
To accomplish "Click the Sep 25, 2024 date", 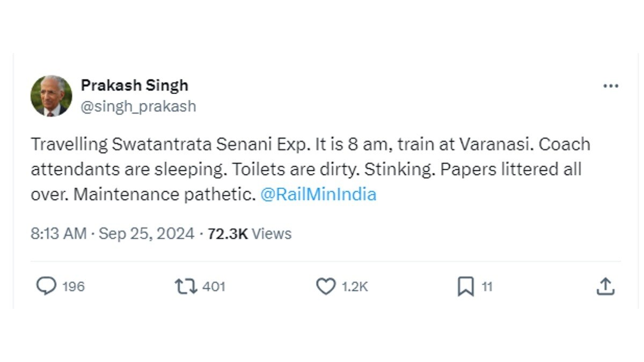I will (147, 234).
